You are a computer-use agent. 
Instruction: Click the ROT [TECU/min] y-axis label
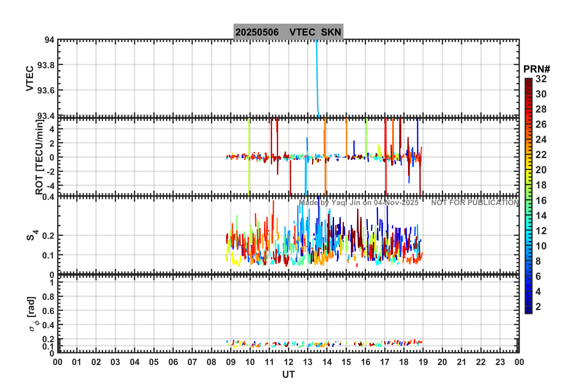click(x=39, y=157)
